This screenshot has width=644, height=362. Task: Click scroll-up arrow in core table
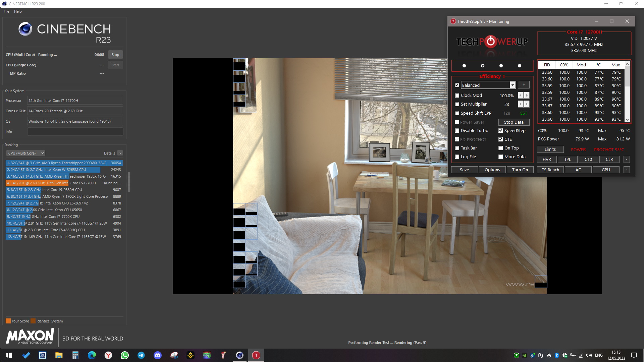click(627, 64)
